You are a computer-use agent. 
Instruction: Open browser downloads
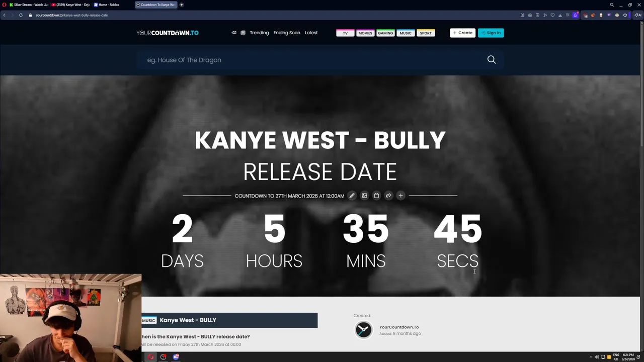[x=560, y=15]
